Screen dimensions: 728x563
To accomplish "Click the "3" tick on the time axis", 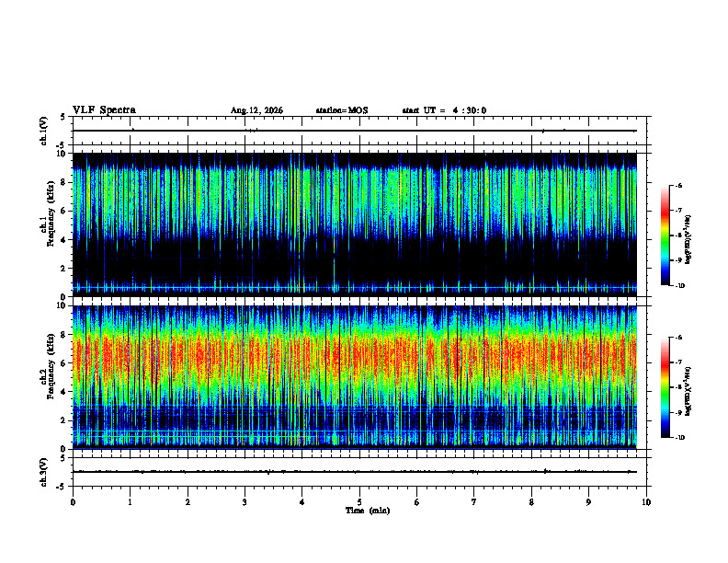I will (x=245, y=502).
